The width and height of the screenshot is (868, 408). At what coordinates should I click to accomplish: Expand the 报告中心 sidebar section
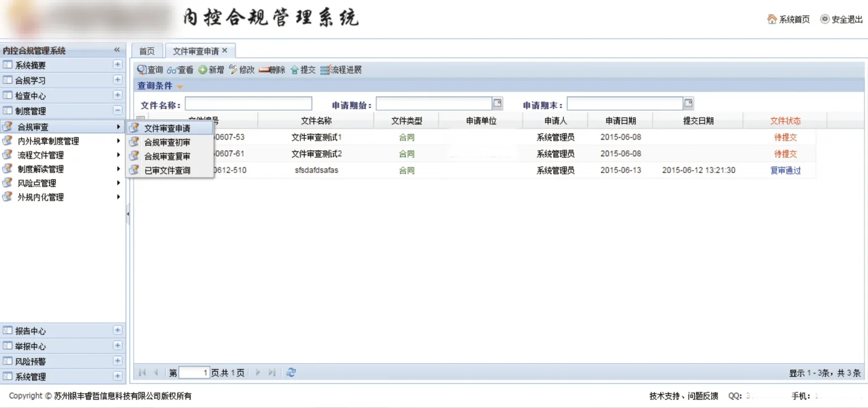click(118, 331)
